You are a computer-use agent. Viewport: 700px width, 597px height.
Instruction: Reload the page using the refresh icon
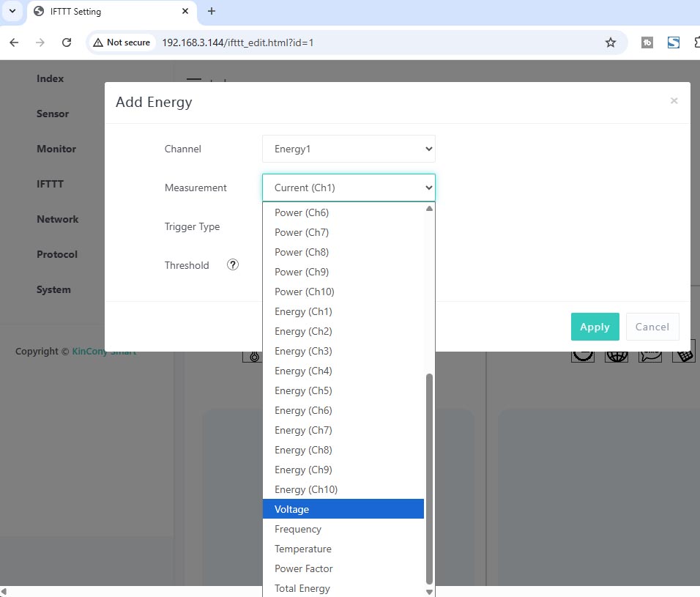[67, 42]
